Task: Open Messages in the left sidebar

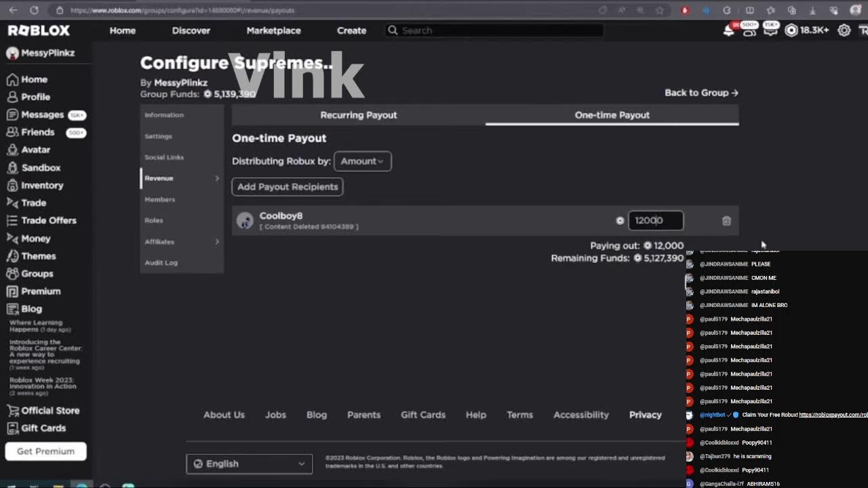Action: pos(45,115)
